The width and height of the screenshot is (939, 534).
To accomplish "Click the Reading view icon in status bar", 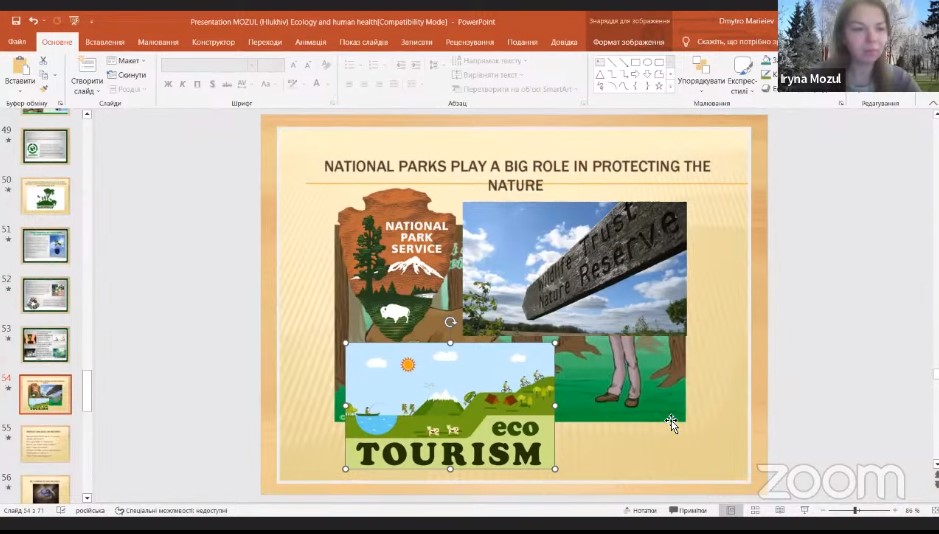I will [780, 510].
